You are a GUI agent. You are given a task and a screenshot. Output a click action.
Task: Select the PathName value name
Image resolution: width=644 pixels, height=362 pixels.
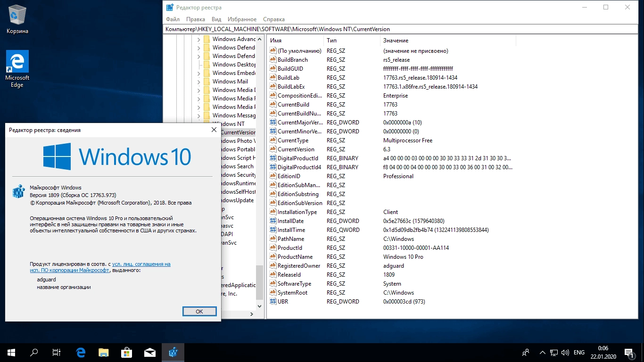291,239
